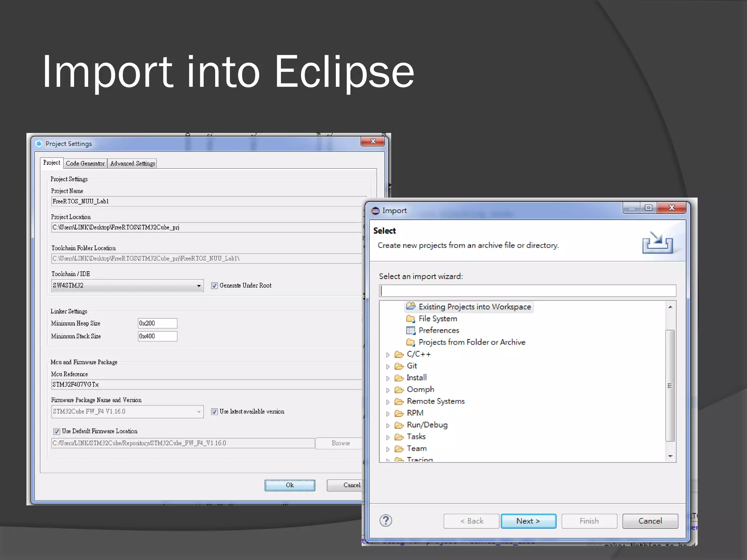
Task: Click the Minimum Heap Size field
Action: 158,323
